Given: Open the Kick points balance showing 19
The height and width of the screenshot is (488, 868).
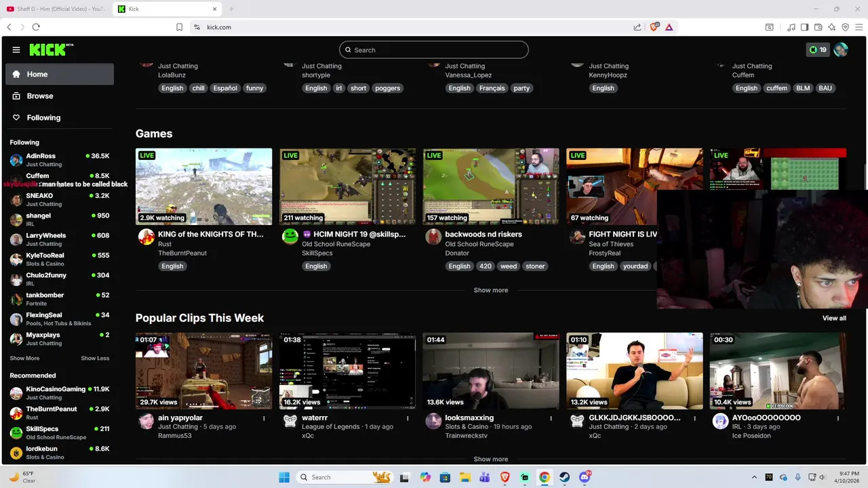Looking at the screenshot, I should pyautogui.click(x=818, y=49).
